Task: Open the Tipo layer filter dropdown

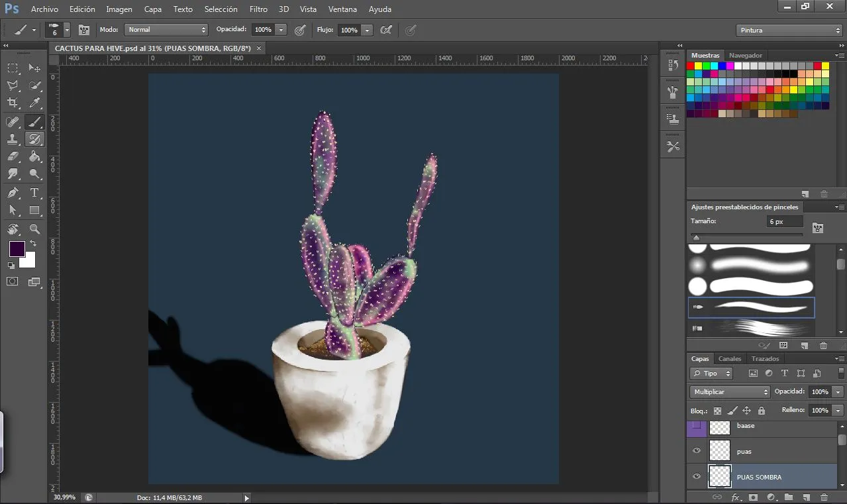Action: 711,374
